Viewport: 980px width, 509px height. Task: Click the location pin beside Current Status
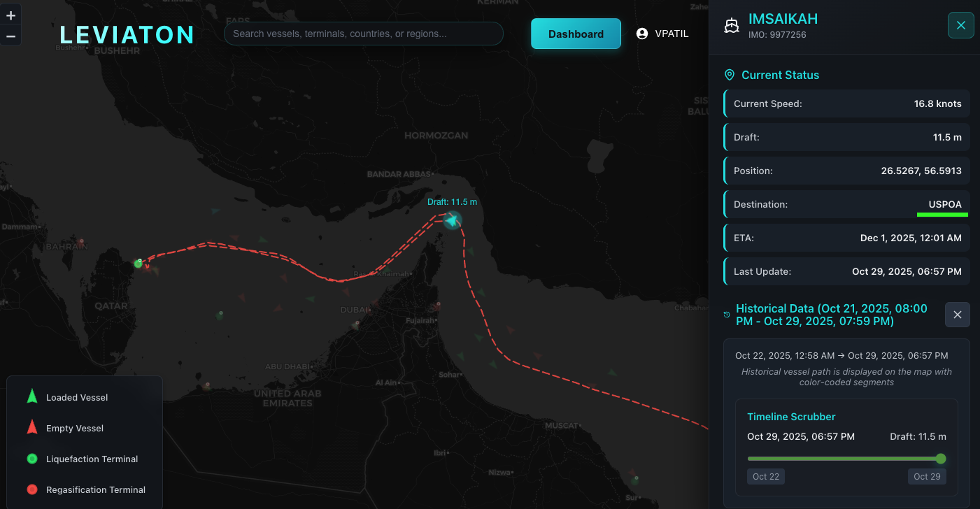pyautogui.click(x=730, y=75)
